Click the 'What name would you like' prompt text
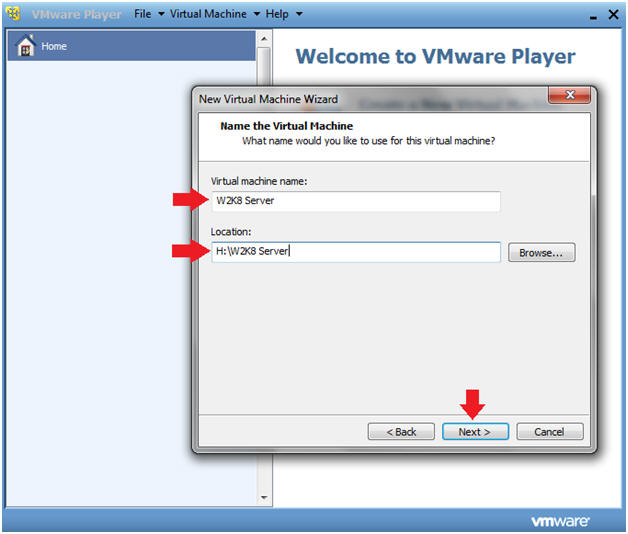628x534 pixels. (x=368, y=141)
